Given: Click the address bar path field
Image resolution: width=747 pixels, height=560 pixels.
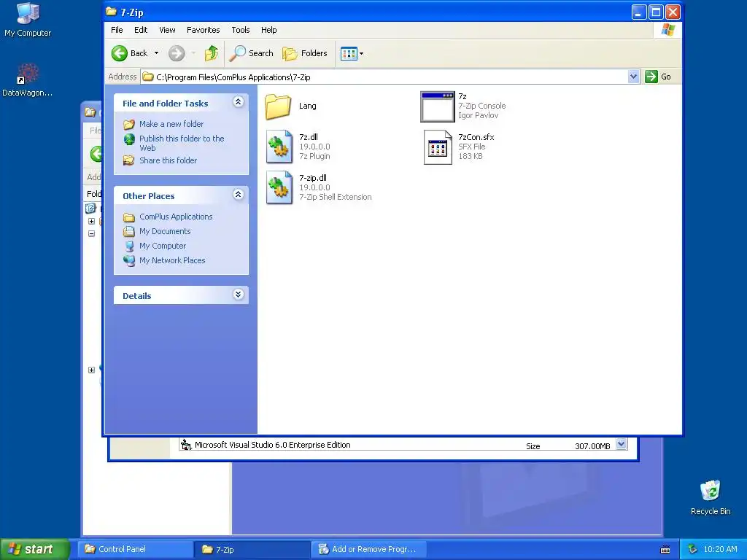Looking at the screenshot, I should click(x=384, y=77).
